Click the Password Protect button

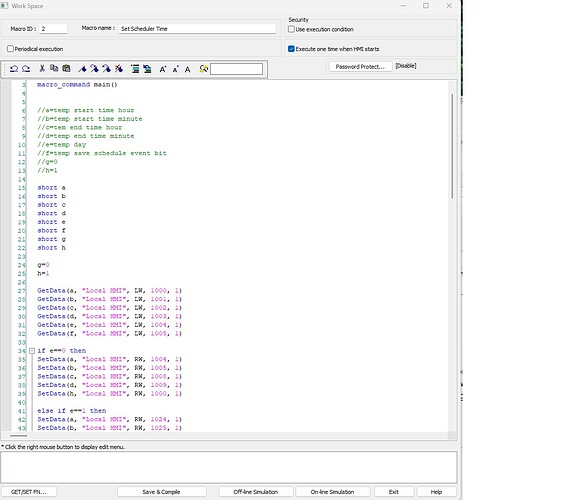[360, 67]
